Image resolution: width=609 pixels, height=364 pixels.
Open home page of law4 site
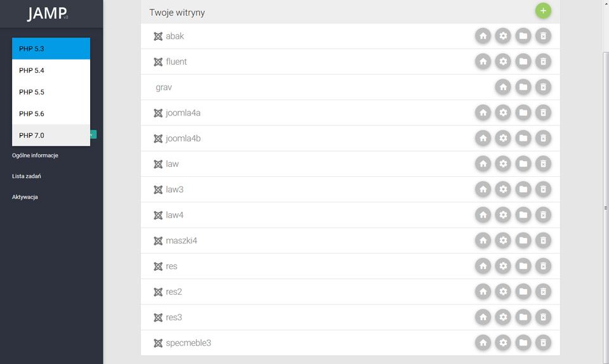pos(483,215)
